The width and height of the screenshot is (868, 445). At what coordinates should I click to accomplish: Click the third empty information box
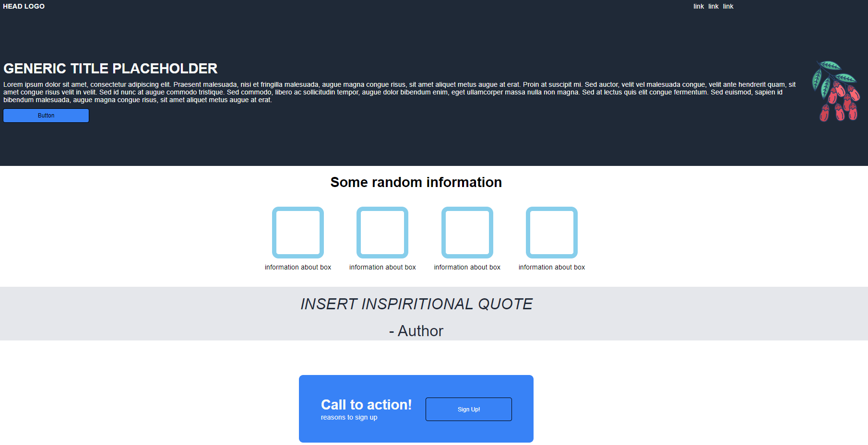[x=467, y=233]
